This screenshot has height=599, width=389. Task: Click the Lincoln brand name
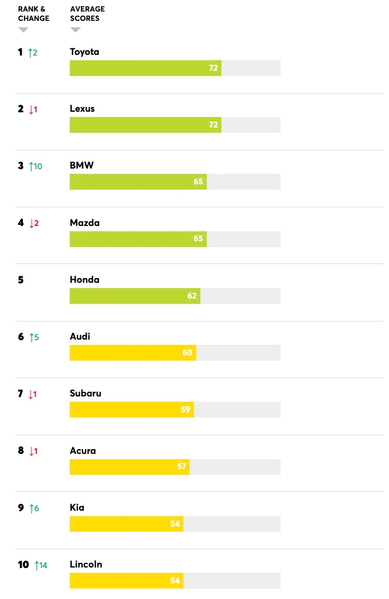86,564
